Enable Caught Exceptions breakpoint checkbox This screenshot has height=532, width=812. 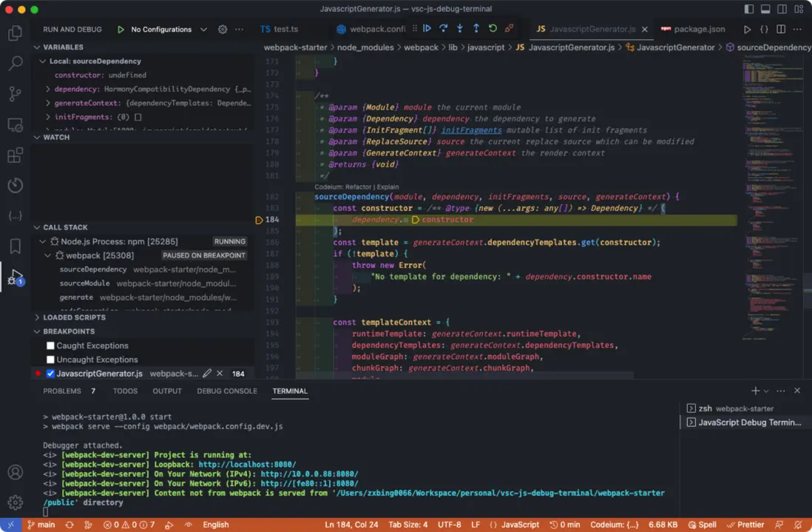tap(50, 346)
